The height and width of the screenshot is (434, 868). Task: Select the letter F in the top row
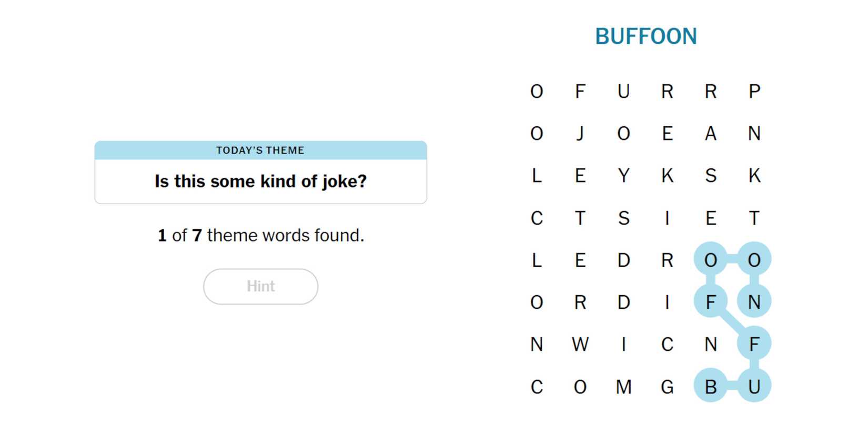point(580,92)
